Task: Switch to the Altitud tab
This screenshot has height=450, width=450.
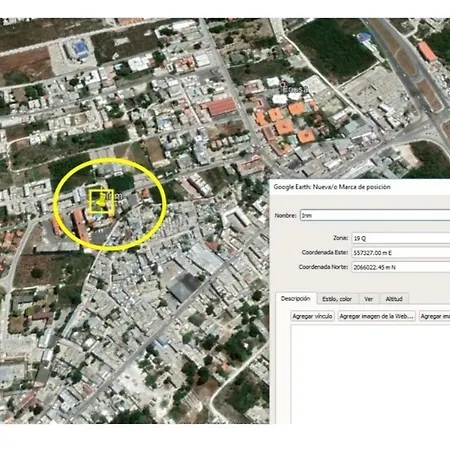Action: [x=394, y=299]
